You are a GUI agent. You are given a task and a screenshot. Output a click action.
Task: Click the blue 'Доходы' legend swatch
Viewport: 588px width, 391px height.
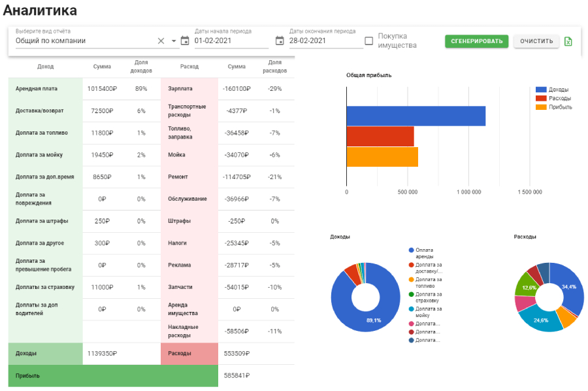point(541,90)
